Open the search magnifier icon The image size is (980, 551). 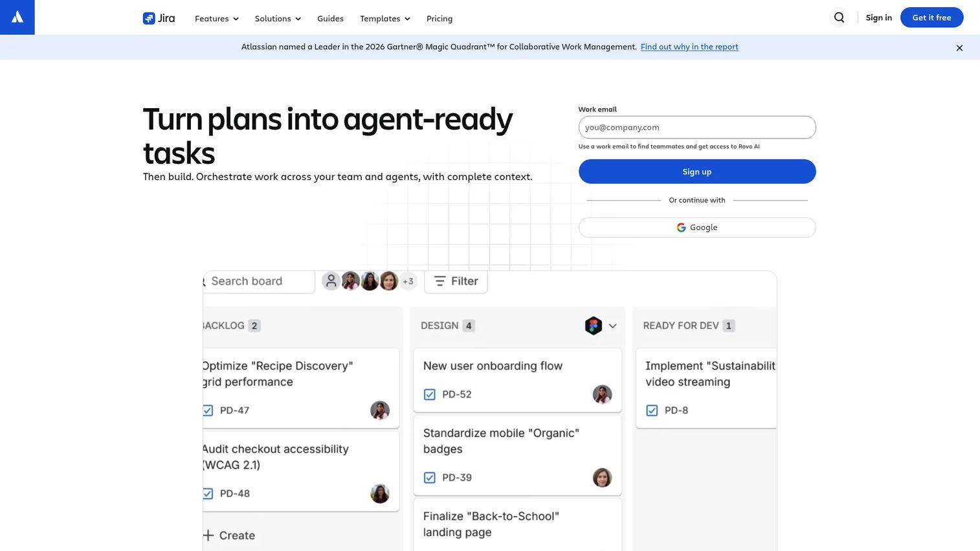pos(839,17)
